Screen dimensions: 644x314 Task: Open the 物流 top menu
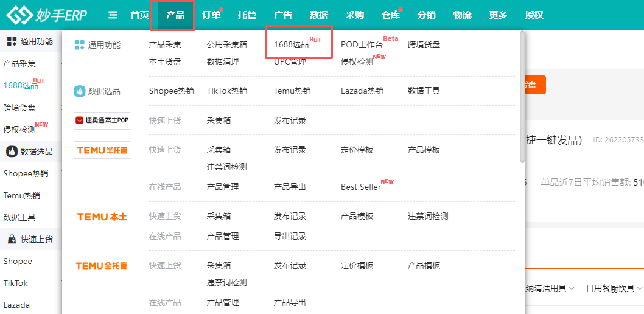point(462,15)
